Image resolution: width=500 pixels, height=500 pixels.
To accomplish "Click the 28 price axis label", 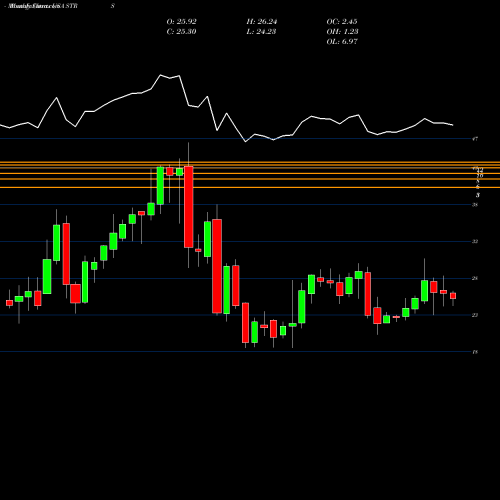I will point(475,278).
